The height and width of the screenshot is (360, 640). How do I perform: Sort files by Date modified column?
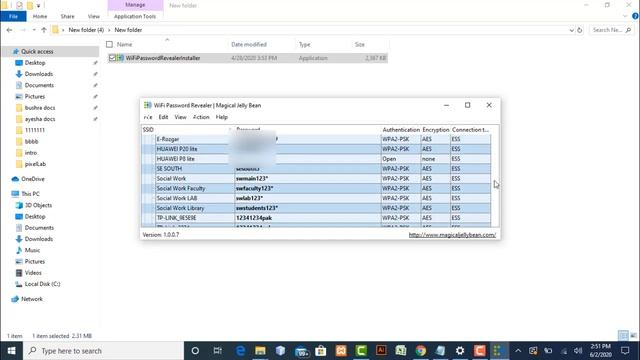pyautogui.click(x=249, y=44)
